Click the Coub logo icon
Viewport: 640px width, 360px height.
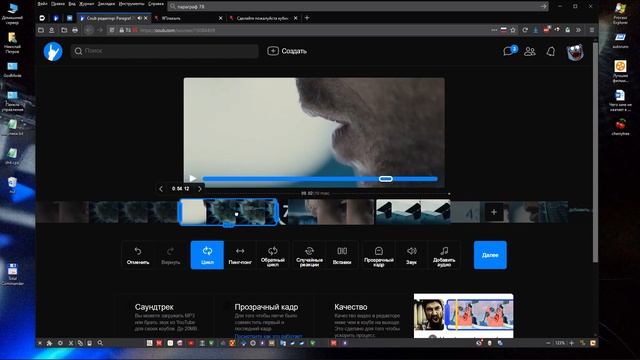pyautogui.click(x=53, y=51)
